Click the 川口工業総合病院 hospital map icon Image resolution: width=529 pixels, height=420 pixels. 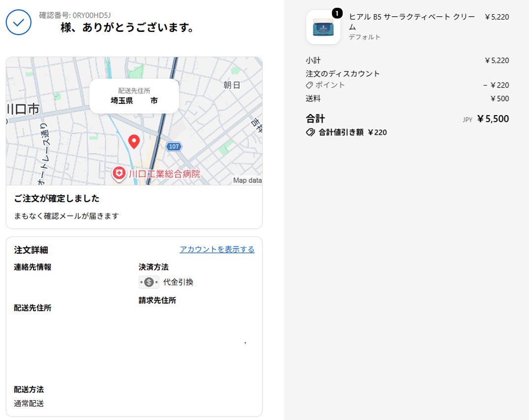tap(119, 174)
